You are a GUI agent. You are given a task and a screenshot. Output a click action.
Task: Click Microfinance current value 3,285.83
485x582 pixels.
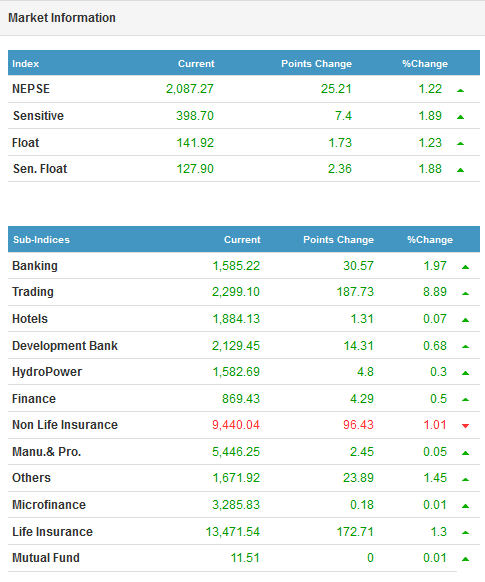click(236, 505)
